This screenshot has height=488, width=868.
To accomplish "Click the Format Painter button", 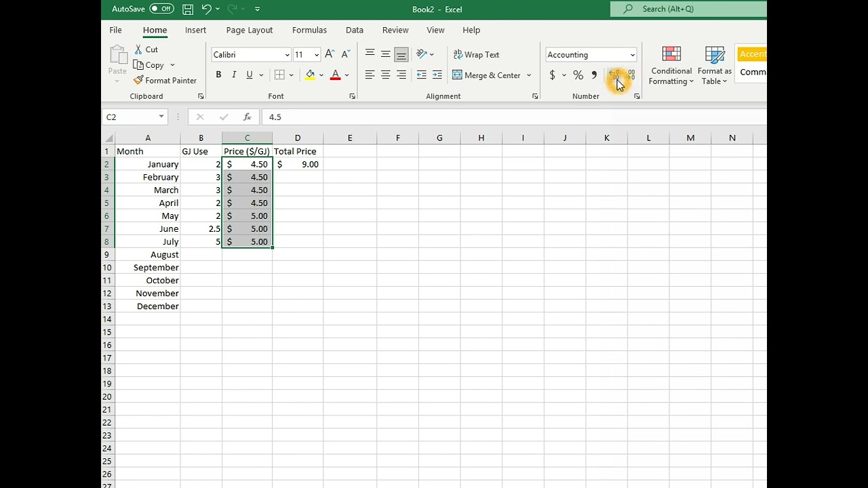I will pos(165,81).
